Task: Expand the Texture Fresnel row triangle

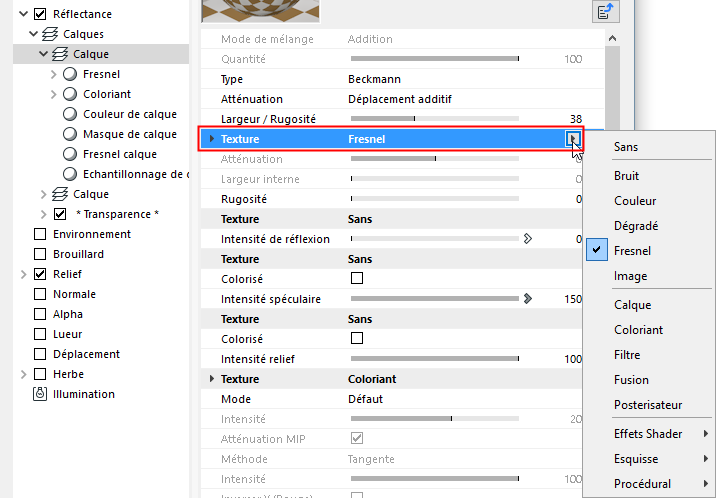Action: (211, 139)
